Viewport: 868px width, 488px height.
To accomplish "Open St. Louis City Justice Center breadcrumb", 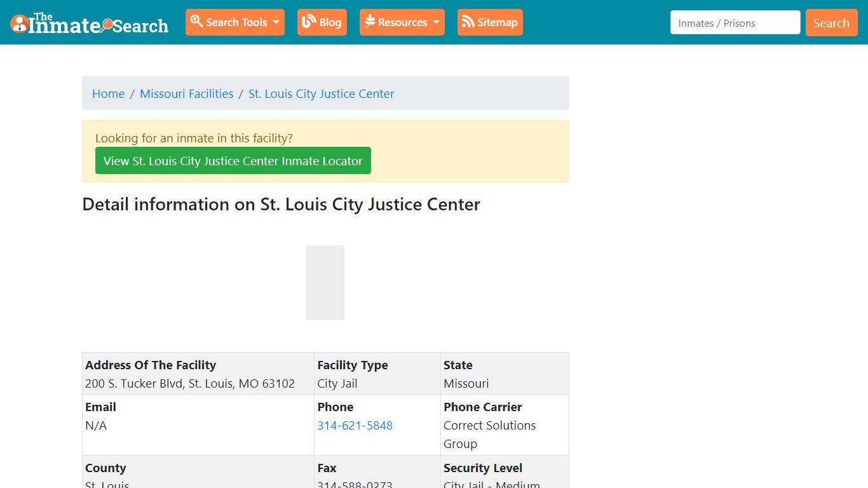I will pyautogui.click(x=321, y=93).
